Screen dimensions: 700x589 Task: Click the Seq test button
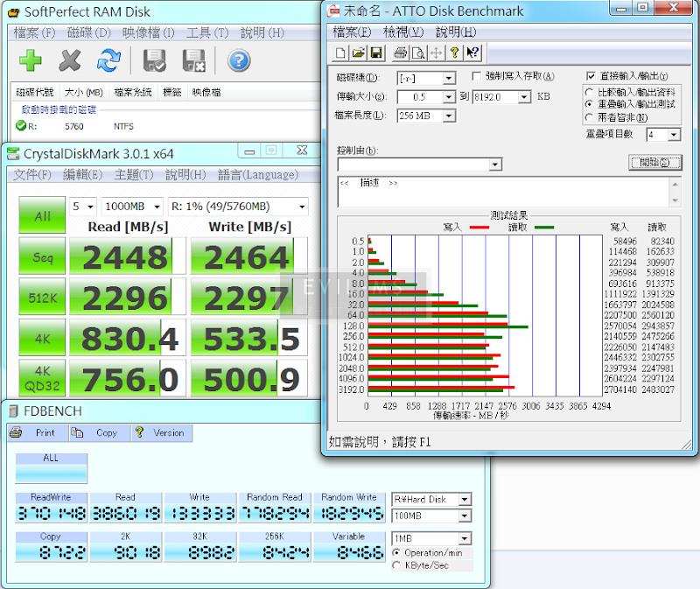click(42, 256)
